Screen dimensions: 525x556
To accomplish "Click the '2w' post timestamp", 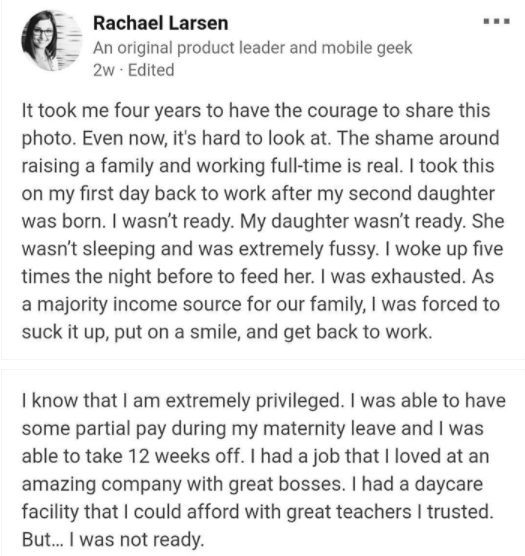I will click(x=104, y=70).
